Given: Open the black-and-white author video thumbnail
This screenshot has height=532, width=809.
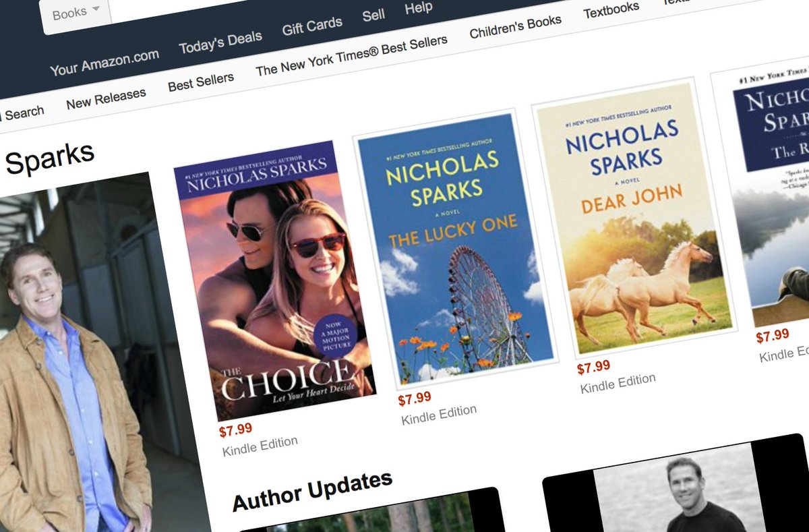Looking at the screenshot, I should [x=676, y=483].
